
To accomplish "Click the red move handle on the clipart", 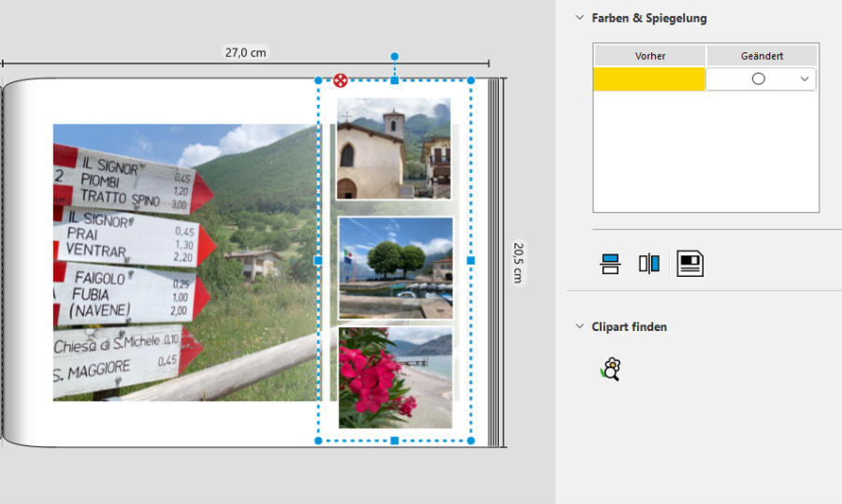I will point(341,80).
